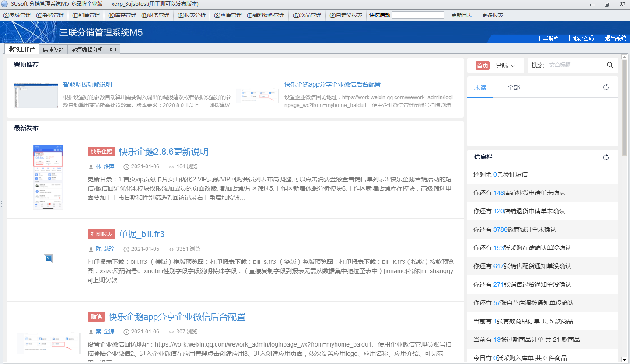Select the 未读 tab
This screenshot has height=364, width=630.
click(480, 87)
